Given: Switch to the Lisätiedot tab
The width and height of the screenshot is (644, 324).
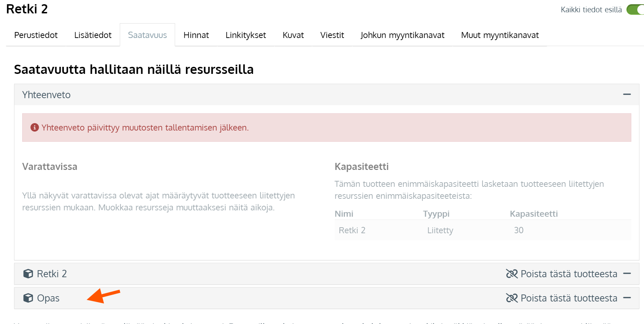Looking at the screenshot, I should point(93,35).
